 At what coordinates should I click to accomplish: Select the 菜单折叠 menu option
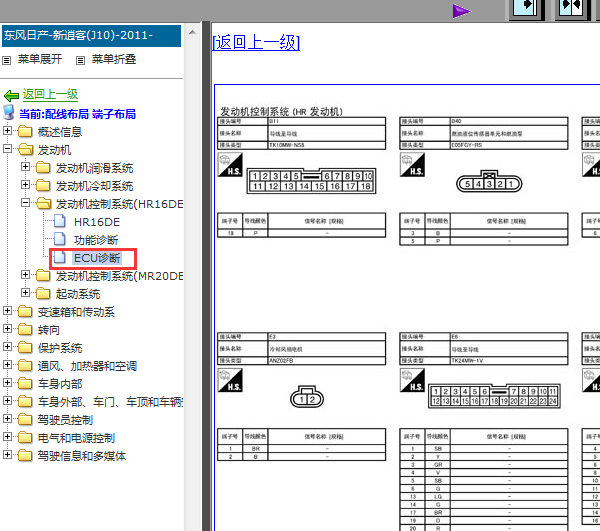click(114, 59)
